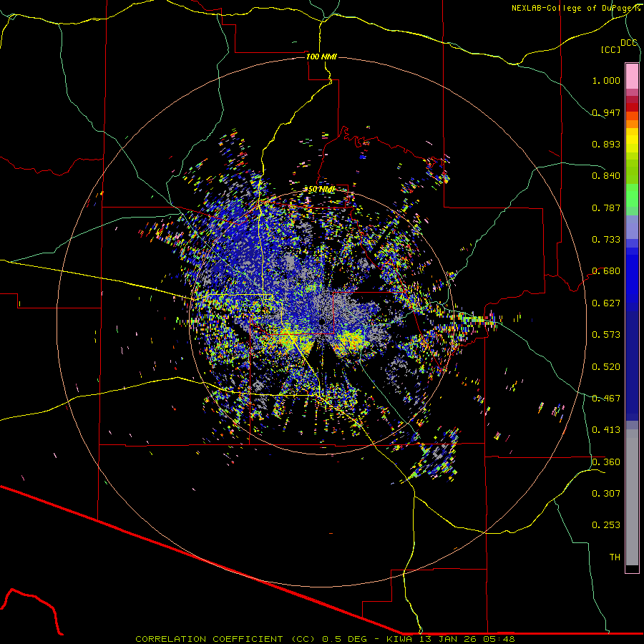
Task: Pick the 0.307 value on the scale
Action: [x=606, y=494]
